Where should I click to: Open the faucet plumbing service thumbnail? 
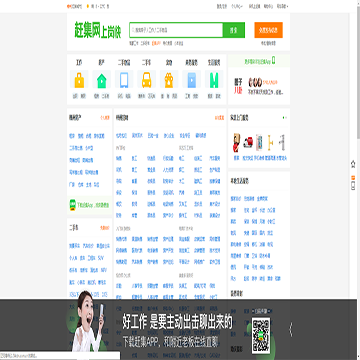[x=282, y=142]
